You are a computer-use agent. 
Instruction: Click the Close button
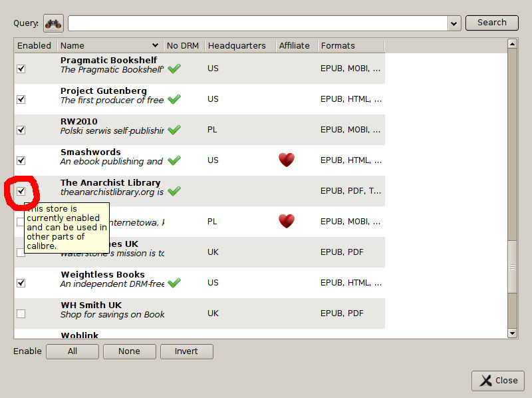(497, 381)
